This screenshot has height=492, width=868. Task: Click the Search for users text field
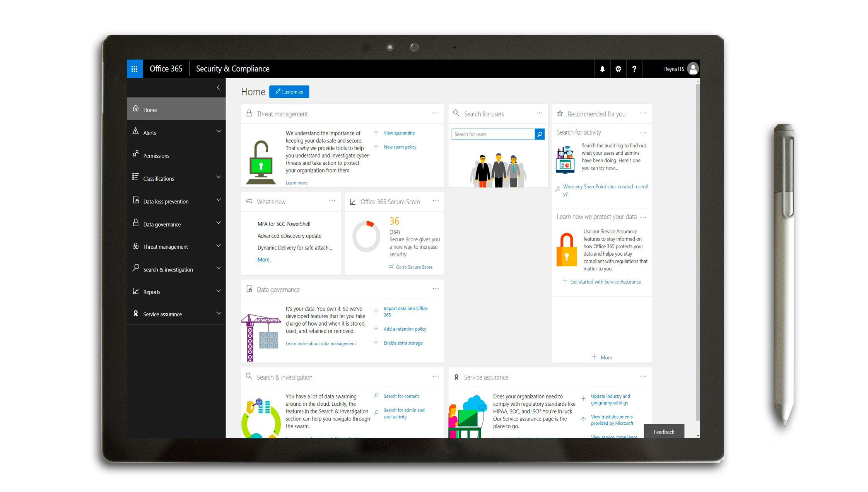click(x=493, y=134)
